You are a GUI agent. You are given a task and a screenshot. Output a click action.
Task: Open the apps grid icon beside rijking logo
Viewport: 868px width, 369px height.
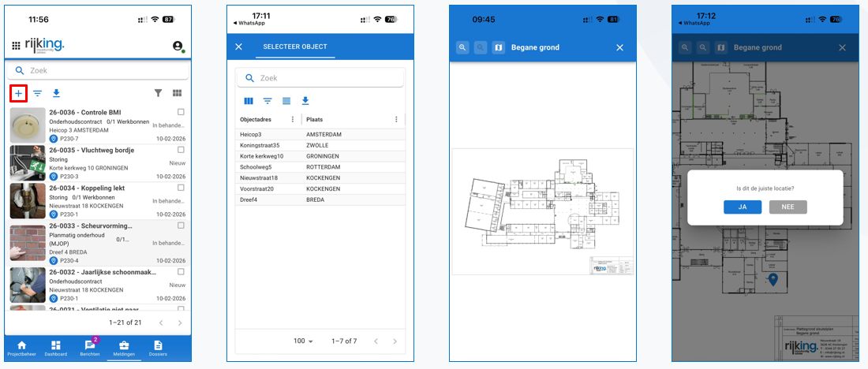[x=16, y=46]
